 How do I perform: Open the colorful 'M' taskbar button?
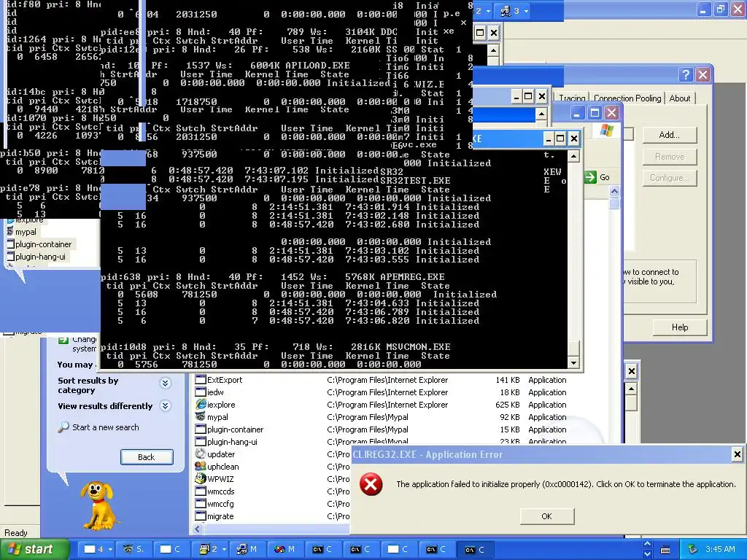point(285,550)
